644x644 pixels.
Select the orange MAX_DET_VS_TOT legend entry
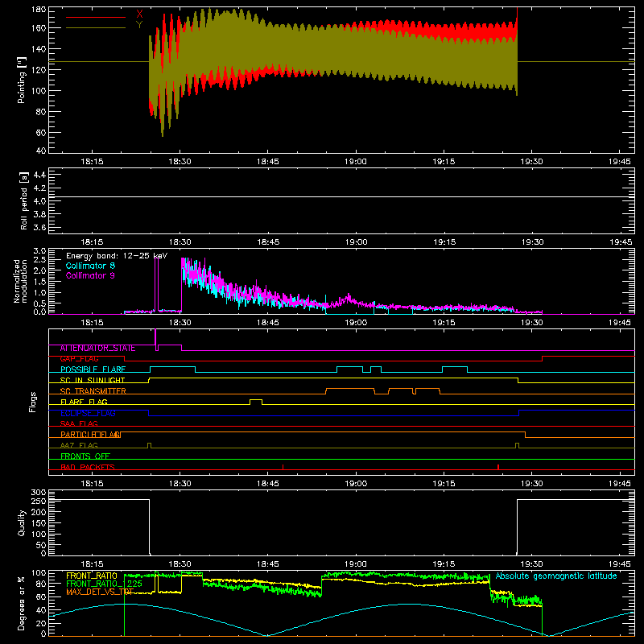click(100, 592)
